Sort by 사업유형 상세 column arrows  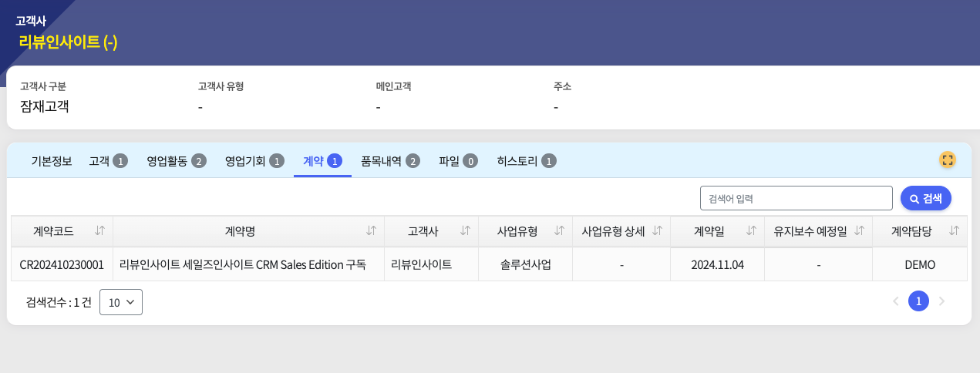(657, 231)
